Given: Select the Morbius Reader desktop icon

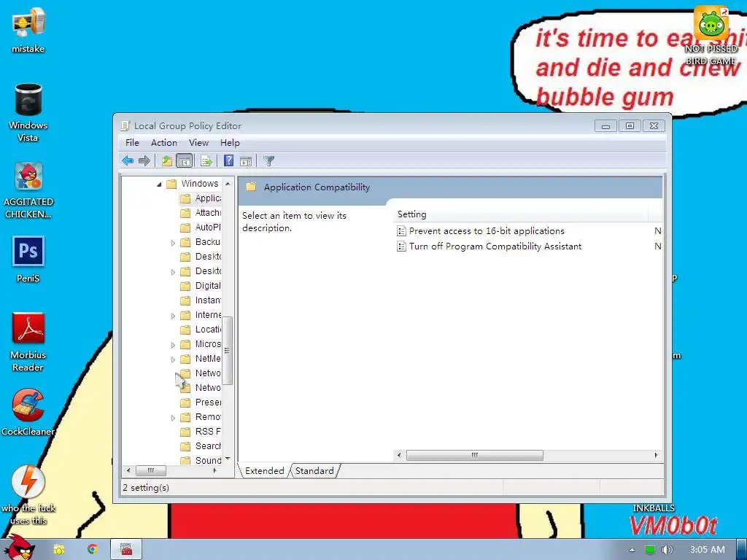Looking at the screenshot, I should coord(28,342).
